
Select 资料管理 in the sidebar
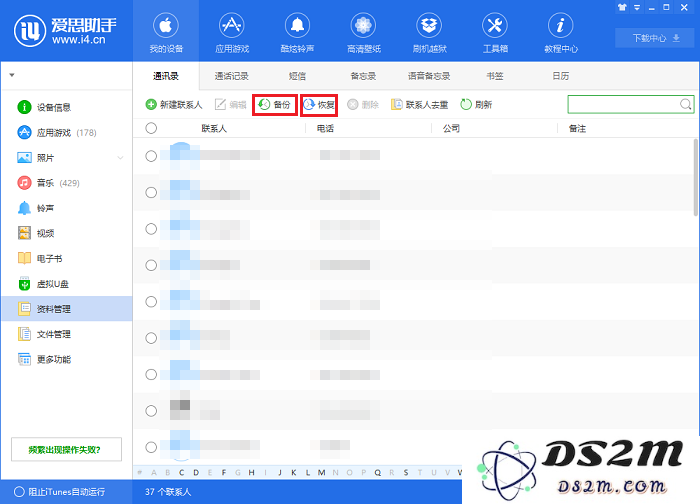click(x=67, y=308)
